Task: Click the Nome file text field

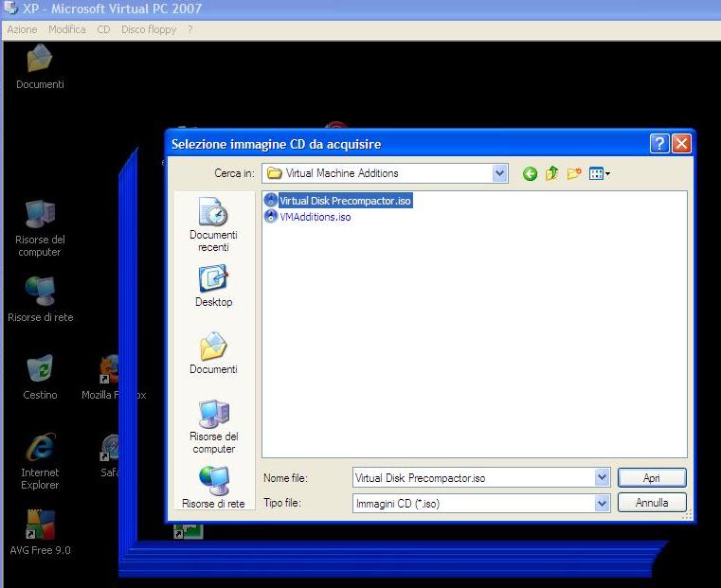Action: point(474,478)
